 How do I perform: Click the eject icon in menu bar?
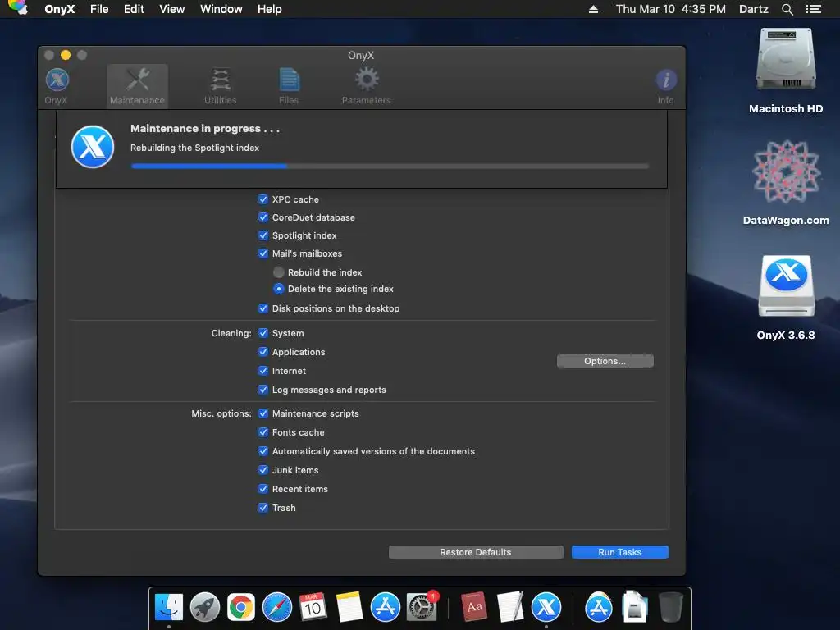(x=593, y=9)
